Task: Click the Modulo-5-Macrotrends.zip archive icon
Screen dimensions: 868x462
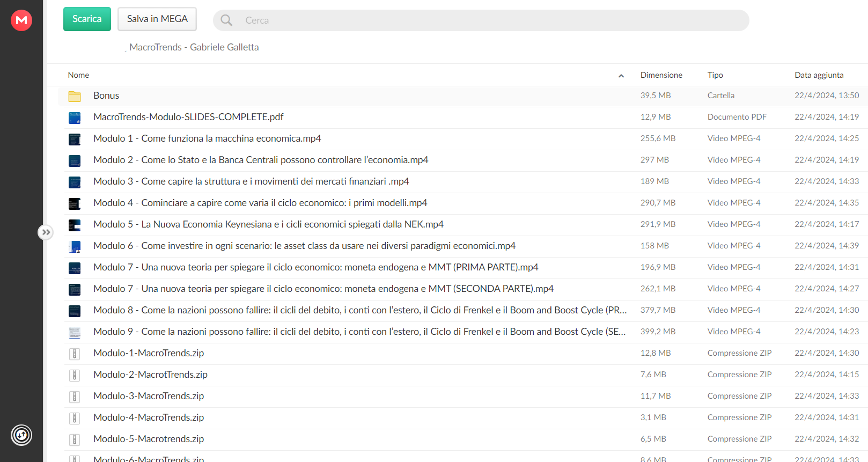Action: 75,439
